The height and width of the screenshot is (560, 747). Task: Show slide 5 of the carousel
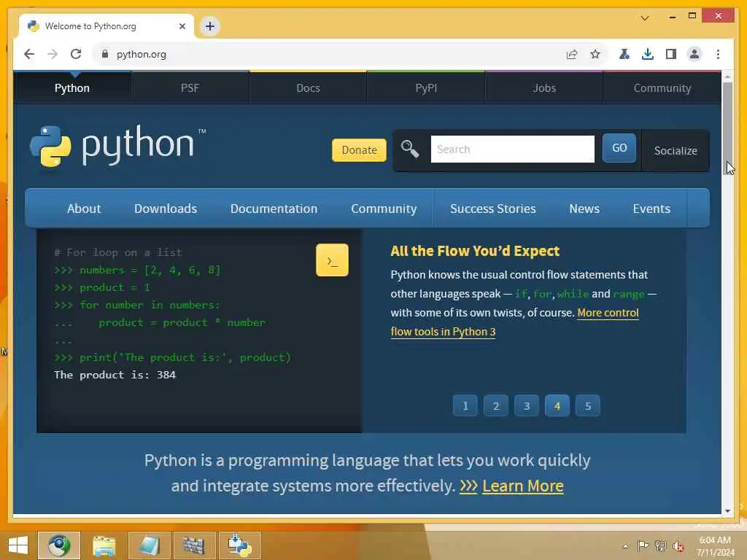click(588, 406)
